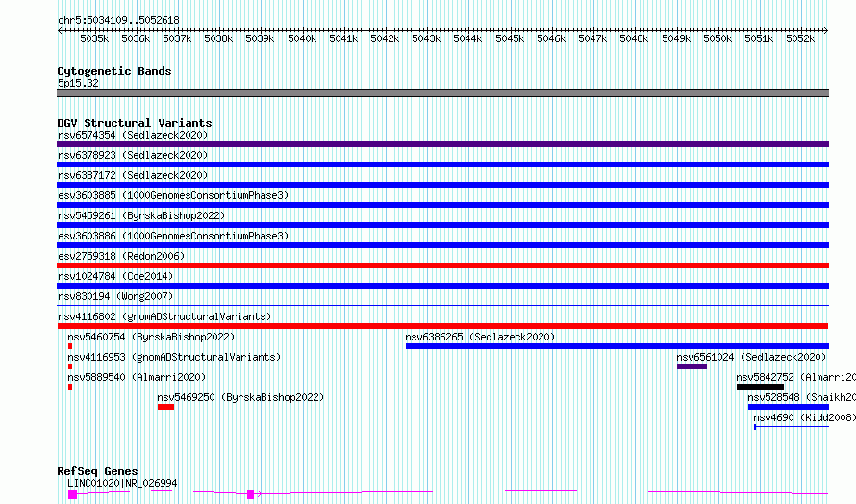Click the blue nsv6378923 variant bar
The height and width of the screenshot is (504, 856).
(442, 164)
